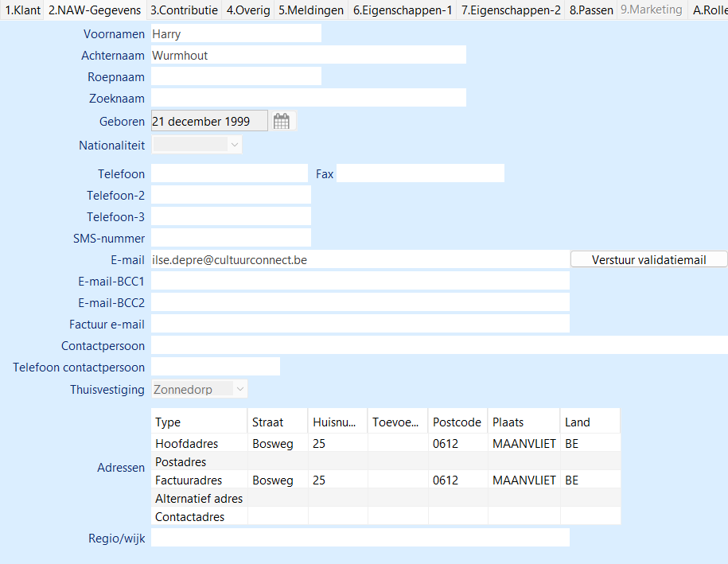Viewport: 728px width, 564px height.
Task: Switch to the 1.Klant tab
Action: coord(22,10)
